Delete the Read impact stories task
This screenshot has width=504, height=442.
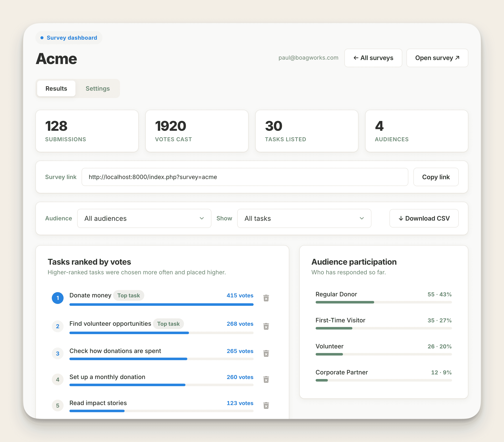coord(266,405)
